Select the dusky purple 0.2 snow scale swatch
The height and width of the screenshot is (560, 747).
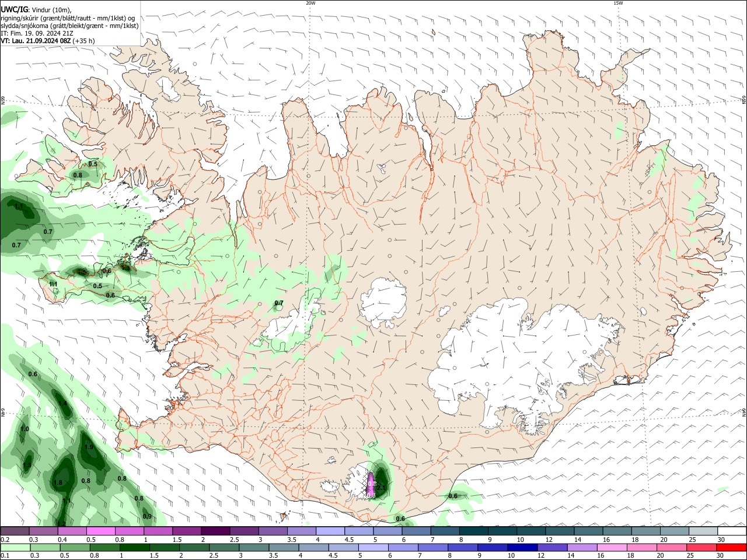15,531
